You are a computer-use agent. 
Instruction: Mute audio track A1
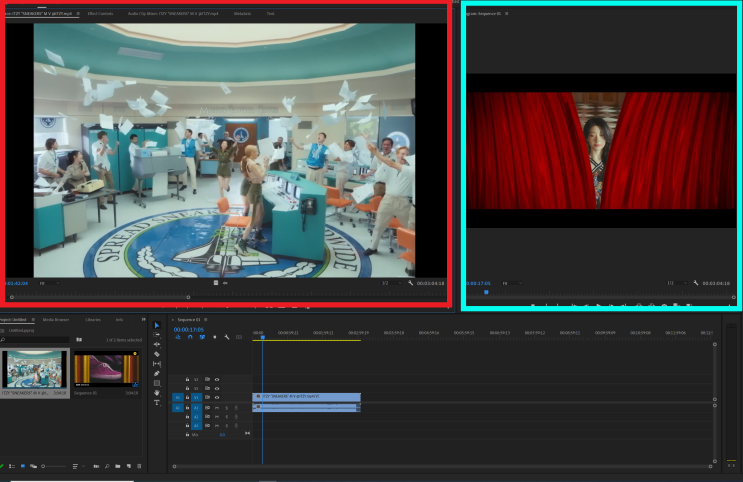217,408
